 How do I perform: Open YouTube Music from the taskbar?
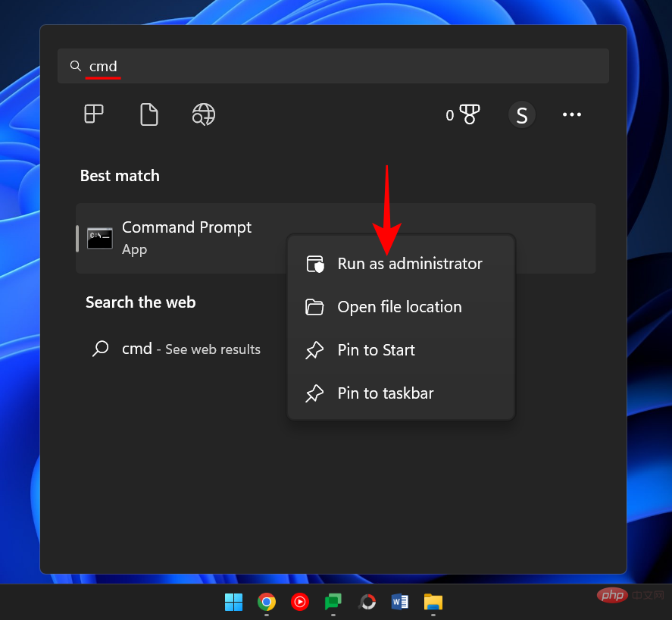click(299, 603)
